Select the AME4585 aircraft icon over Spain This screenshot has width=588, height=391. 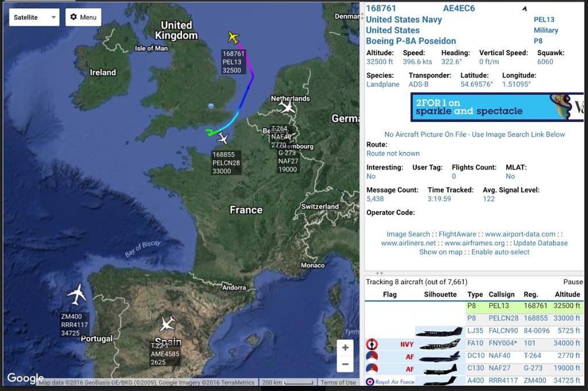pyautogui.click(x=167, y=324)
